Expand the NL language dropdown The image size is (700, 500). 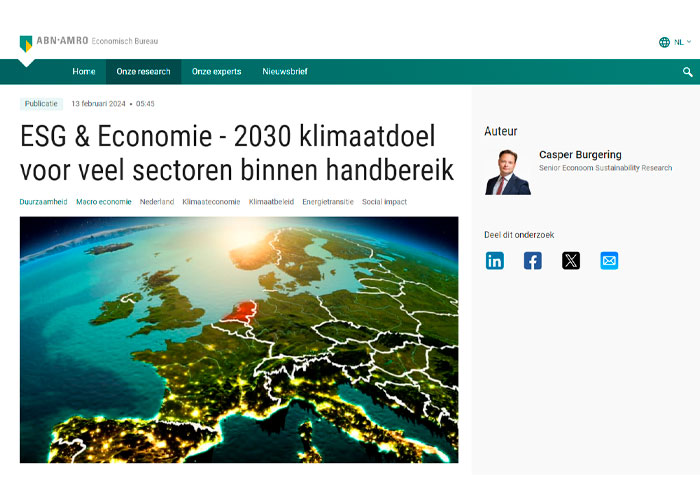(x=683, y=42)
